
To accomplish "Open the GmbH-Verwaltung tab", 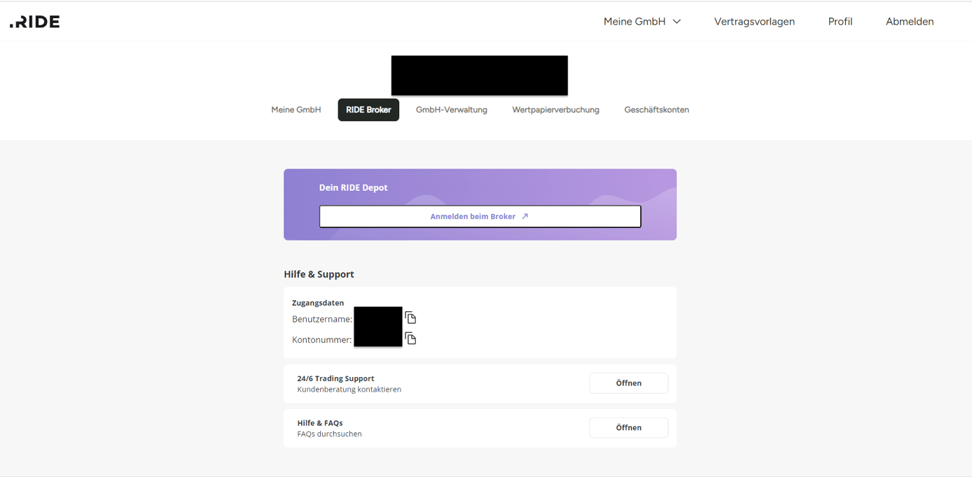I will pos(451,110).
